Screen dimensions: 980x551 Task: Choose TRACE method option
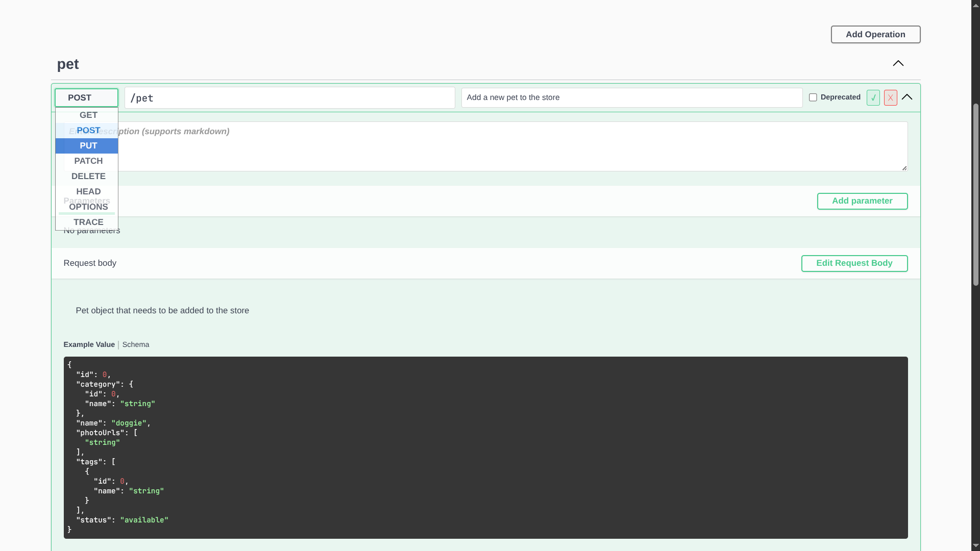(87, 222)
